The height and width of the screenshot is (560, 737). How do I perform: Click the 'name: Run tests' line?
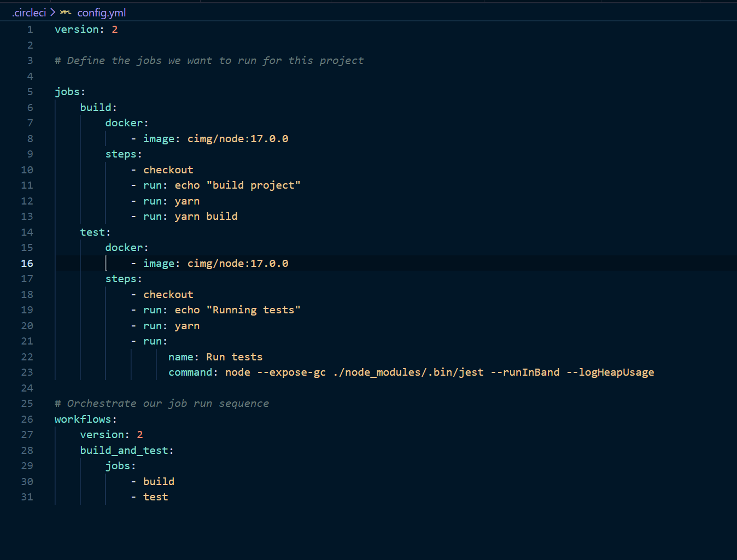coord(215,357)
